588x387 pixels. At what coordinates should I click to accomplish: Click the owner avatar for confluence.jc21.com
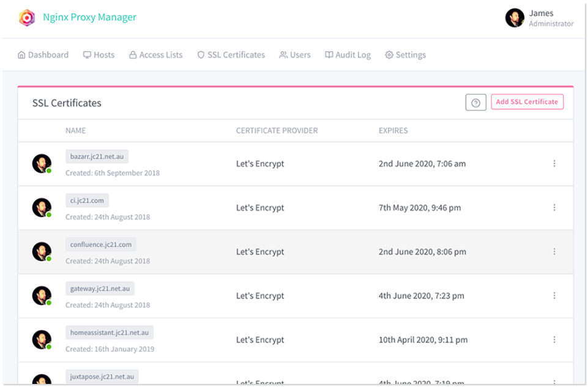pyautogui.click(x=42, y=252)
